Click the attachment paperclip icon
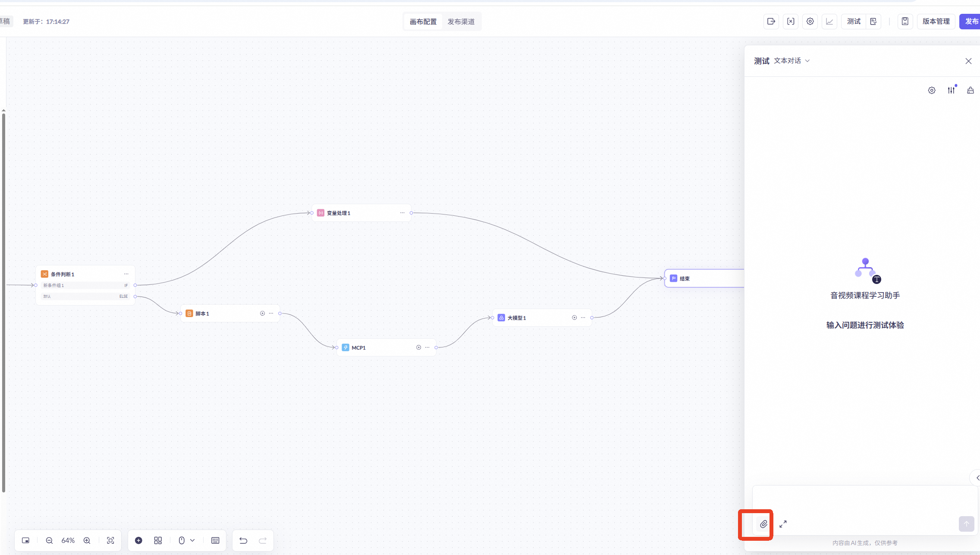The width and height of the screenshot is (980, 555). pos(763,524)
